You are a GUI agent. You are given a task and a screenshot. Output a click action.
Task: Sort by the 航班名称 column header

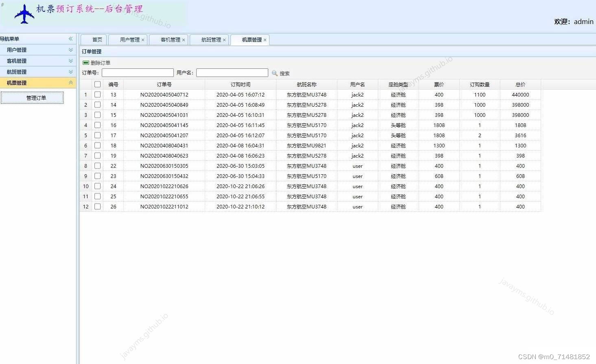[307, 84]
